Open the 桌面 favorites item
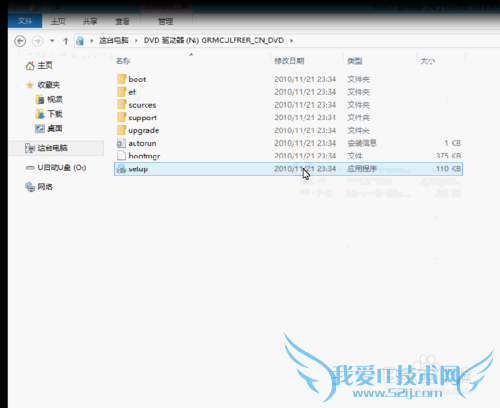500x408 pixels. click(55, 128)
